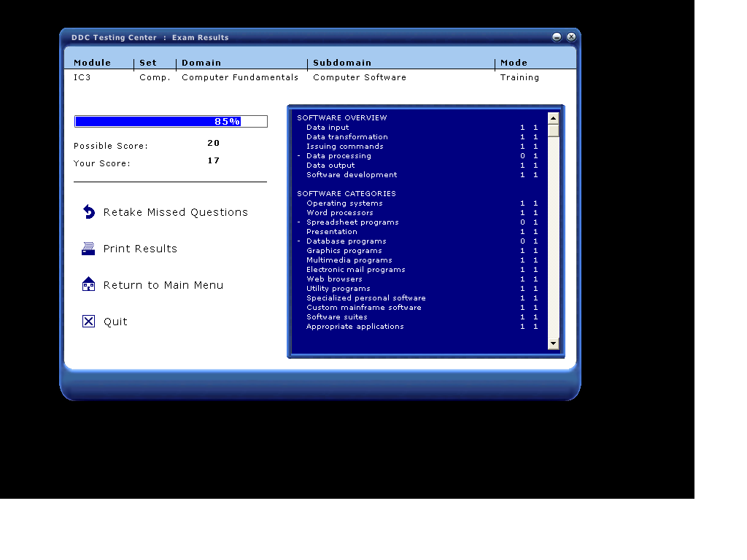Close the DDC Testing Center window
Image resolution: width=747 pixels, height=560 pixels.
571,36
